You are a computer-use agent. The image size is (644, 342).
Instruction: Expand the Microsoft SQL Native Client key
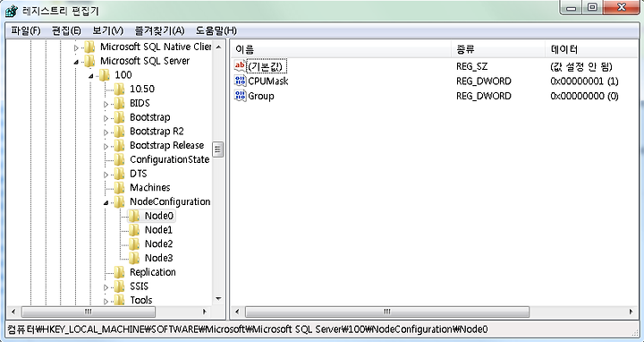76,47
